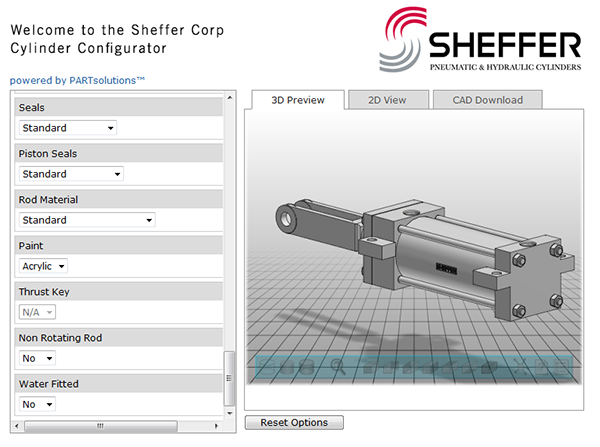Click the vertical scrollbar thumb

[x=229, y=378]
